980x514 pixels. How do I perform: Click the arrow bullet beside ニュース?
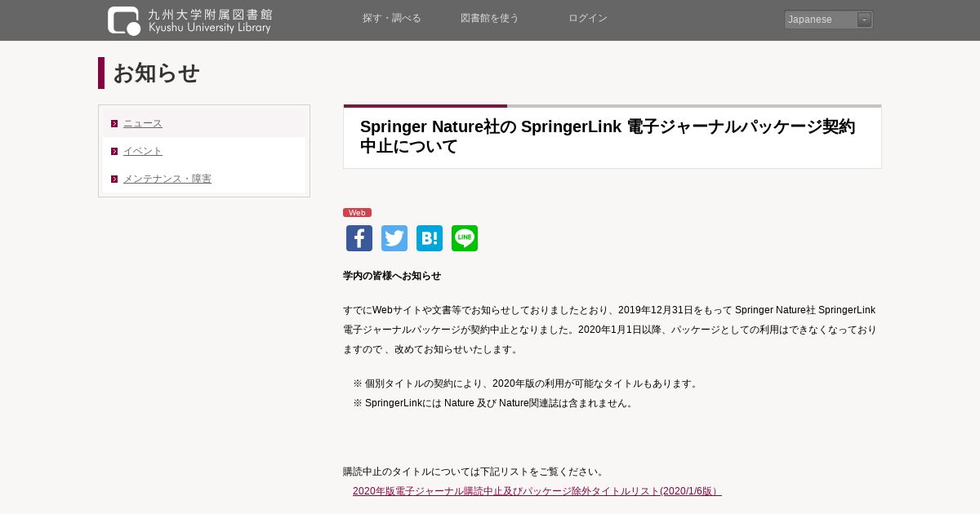coord(114,124)
